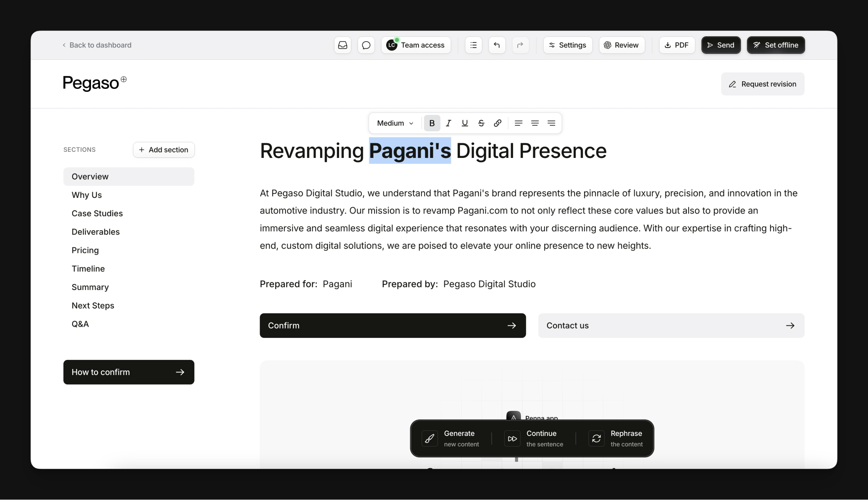Toggle bold formatting
The height and width of the screenshot is (500, 868).
[x=432, y=123]
